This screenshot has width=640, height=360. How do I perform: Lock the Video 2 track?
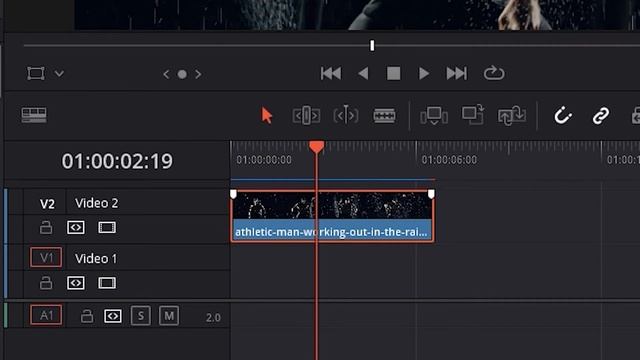click(x=46, y=227)
